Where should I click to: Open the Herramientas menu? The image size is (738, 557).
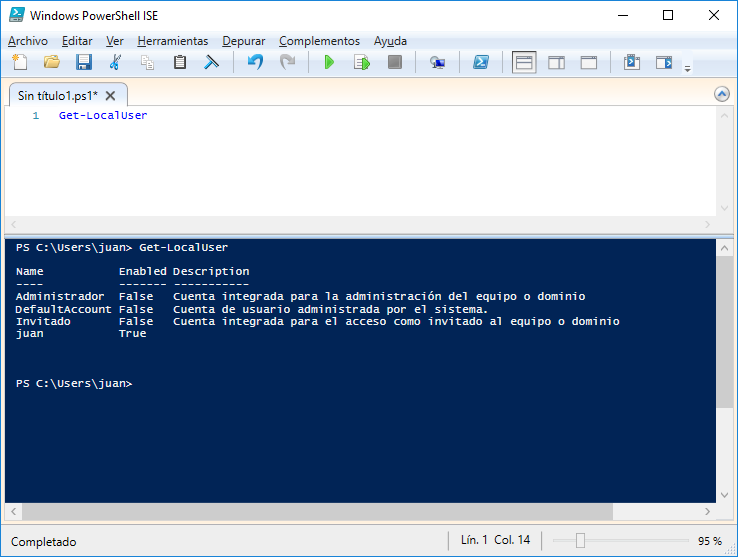(x=173, y=41)
